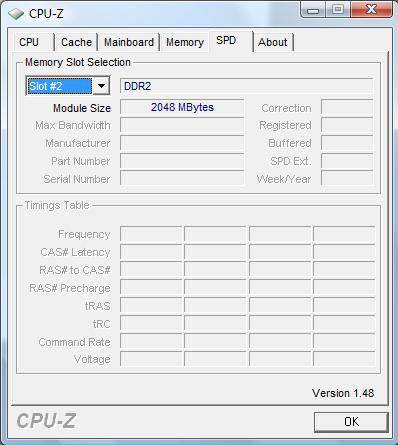Click the CAS# Latency row label
This screenshot has height=445, width=398.
pyautogui.click(x=75, y=252)
